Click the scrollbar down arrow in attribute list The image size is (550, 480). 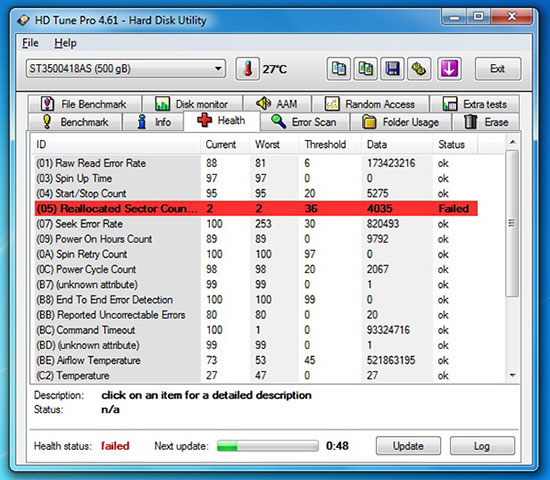click(x=512, y=375)
